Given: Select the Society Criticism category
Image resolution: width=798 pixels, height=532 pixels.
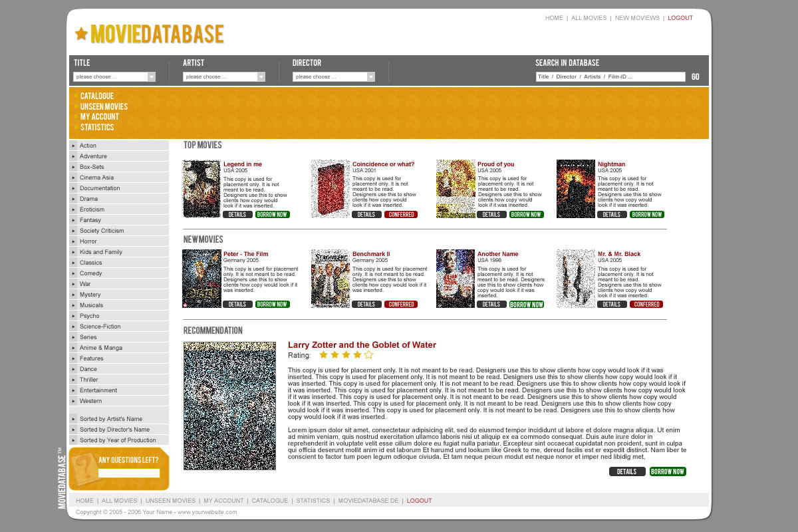Looking at the screenshot, I should [x=119, y=231].
